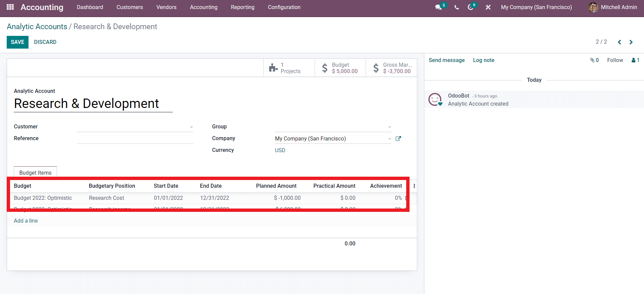
Task: Sort by Practical Amount column header
Action: click(x=334, y=186)
